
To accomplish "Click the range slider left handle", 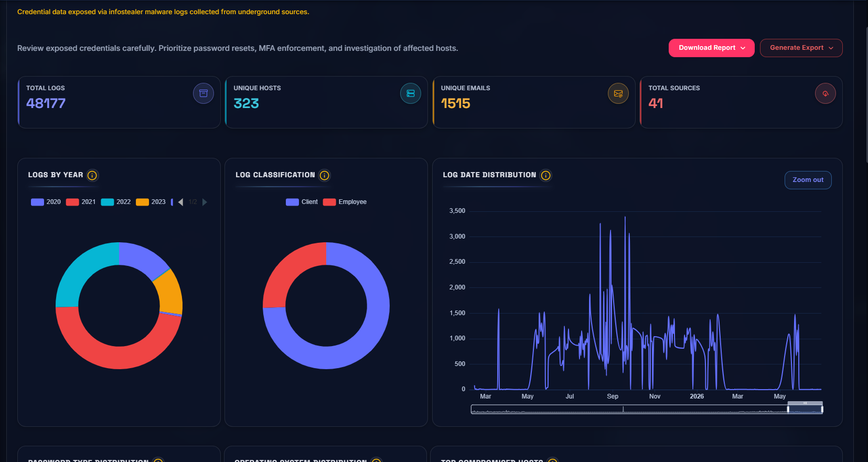I will (x=788, y=409).
